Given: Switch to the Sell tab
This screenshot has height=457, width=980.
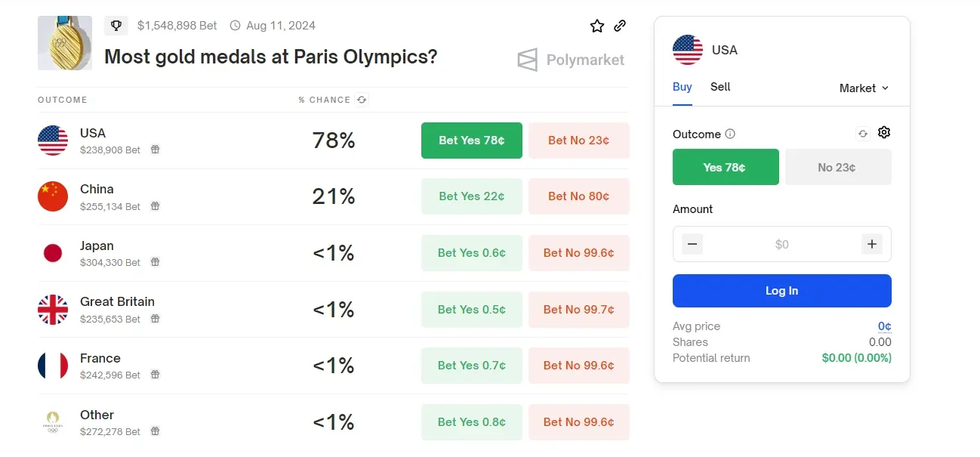Looking at the screenshot, I should pos(720,87).
